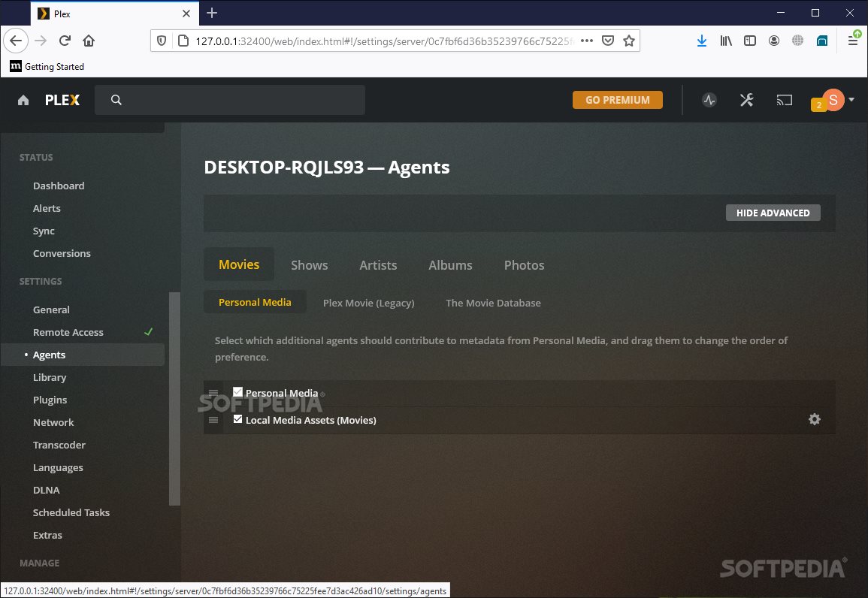Open Plugins settings

[x=50, y=400]
